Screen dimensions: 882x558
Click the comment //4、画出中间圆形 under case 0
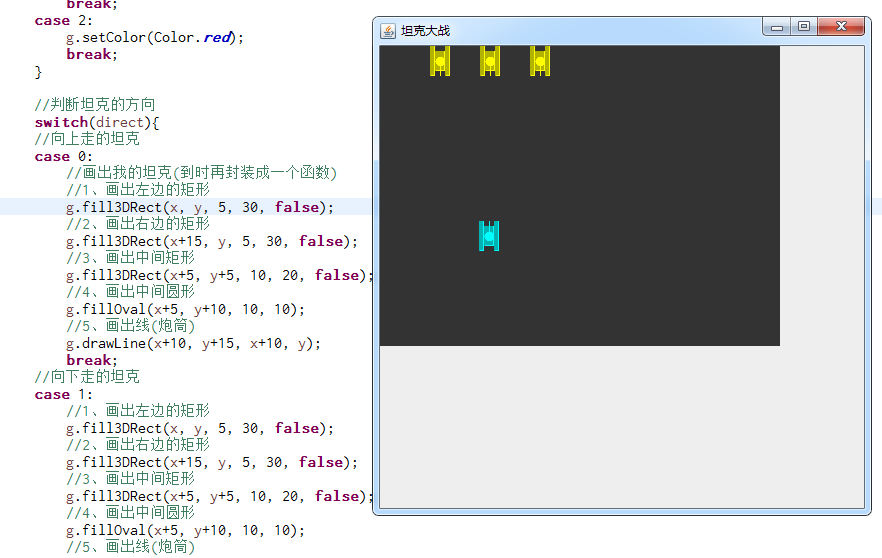click(x=130, y=291)
